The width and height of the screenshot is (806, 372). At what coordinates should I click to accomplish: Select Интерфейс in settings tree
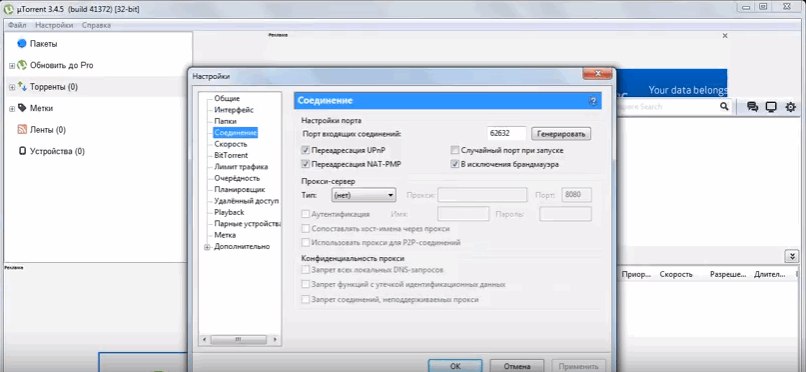(x=234, y=109)
